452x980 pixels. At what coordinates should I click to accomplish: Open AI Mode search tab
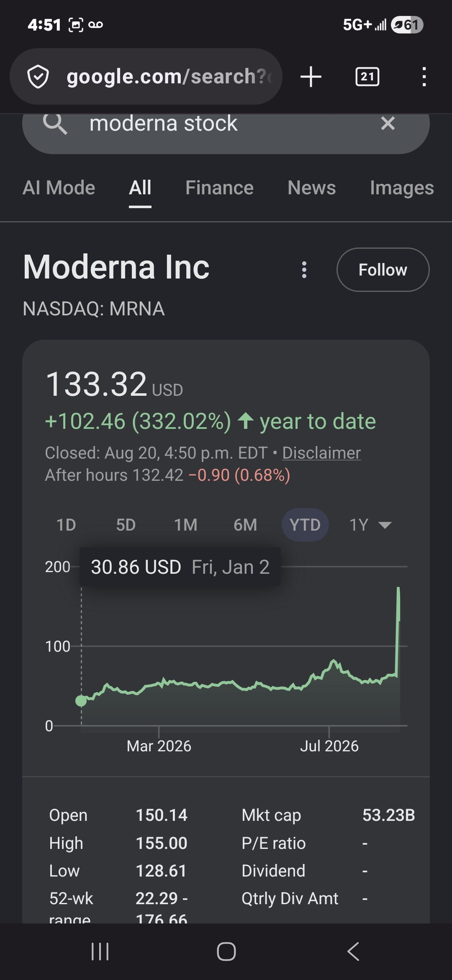click(59, 188)
